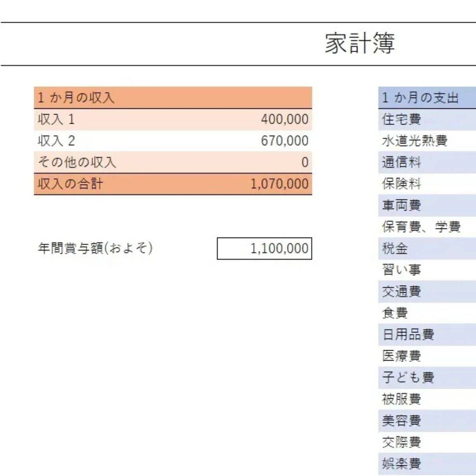This screenshot has width=476, height=476.
Task: Click the 1,100,000 bonus input box
Action: (265, 249)
